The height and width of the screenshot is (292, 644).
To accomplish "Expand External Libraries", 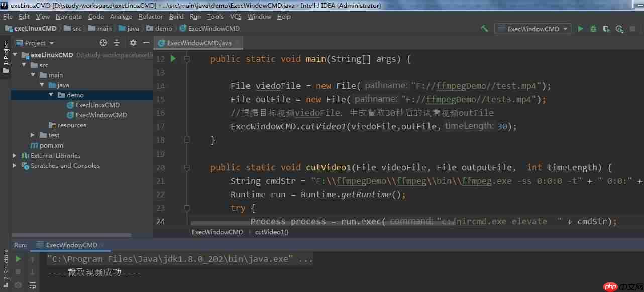I will click(x=14, y=156).
